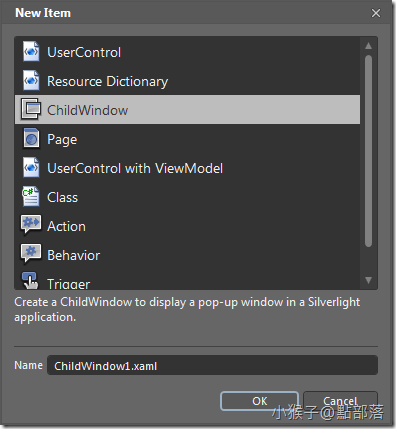
Task: Select the Action text label
Action: 66,226
